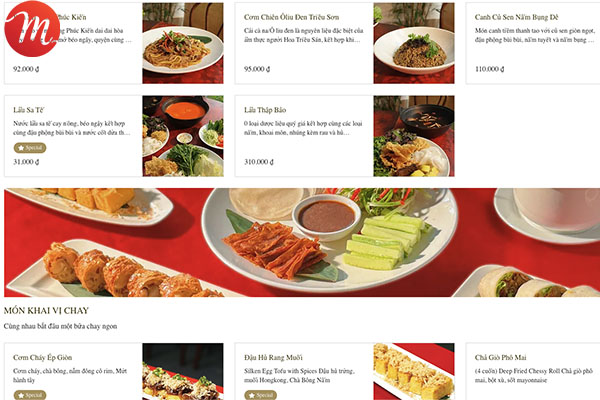Open the Cơm Chiên Ôliu Đen photo
The height and width of the screenshot is (400, 600).
coord(414,43)
